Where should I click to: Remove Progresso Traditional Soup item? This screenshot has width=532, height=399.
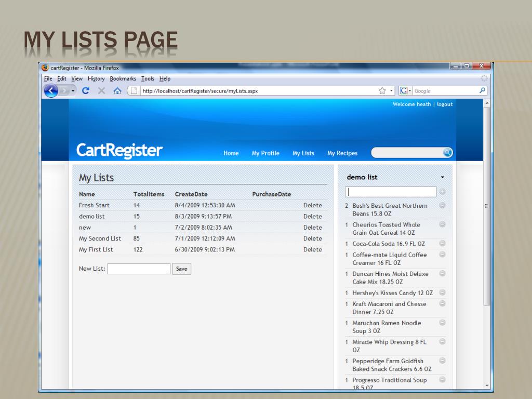click(442, 380)
